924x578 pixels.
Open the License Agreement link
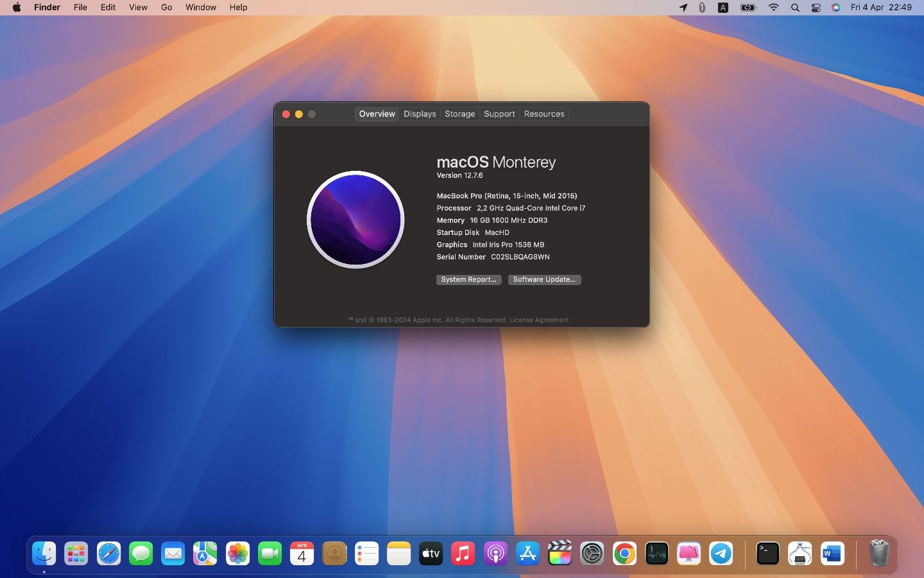click(x=539, y=320)
